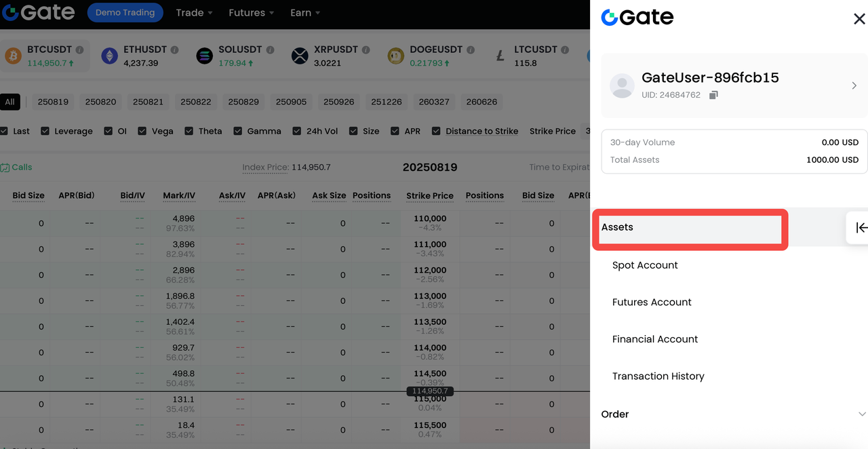The image size is (868, 449).
Task: Expand the Order section chevron
Action: (862, 414)
